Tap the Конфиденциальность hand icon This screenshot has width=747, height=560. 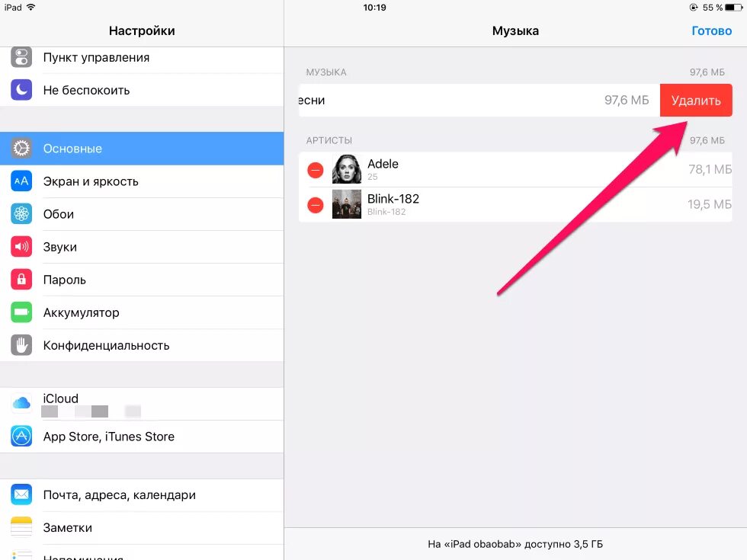pos(21,345)
